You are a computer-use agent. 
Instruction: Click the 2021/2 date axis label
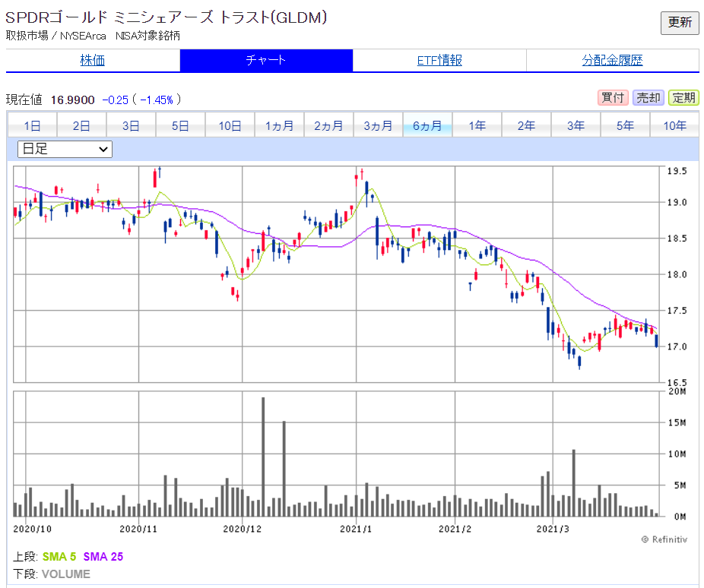(x=455, y=529)
